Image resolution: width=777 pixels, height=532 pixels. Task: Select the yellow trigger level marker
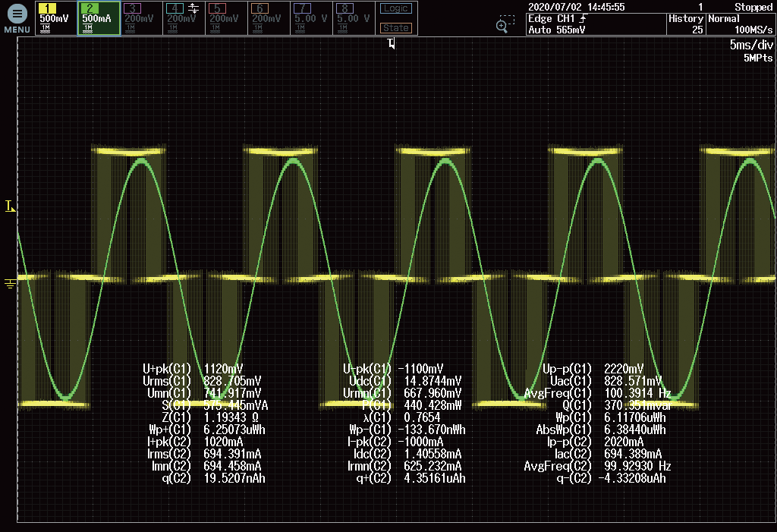pyautogui.click(x=10, y=206)
